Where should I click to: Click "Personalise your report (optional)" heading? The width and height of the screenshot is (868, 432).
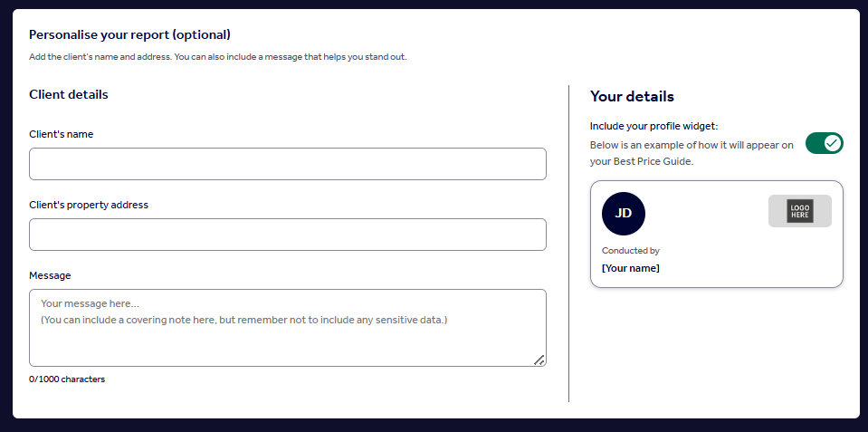129,34
